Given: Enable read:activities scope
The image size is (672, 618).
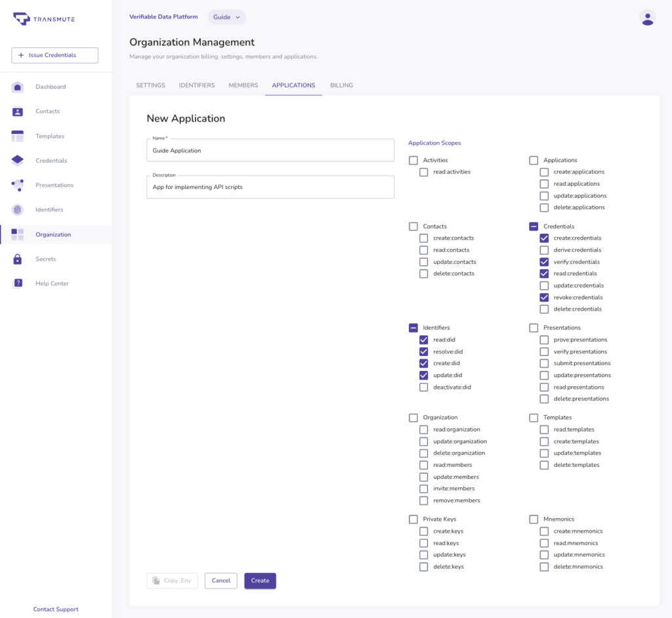Looking at the screenshot, I should click(x=423, y=172).
